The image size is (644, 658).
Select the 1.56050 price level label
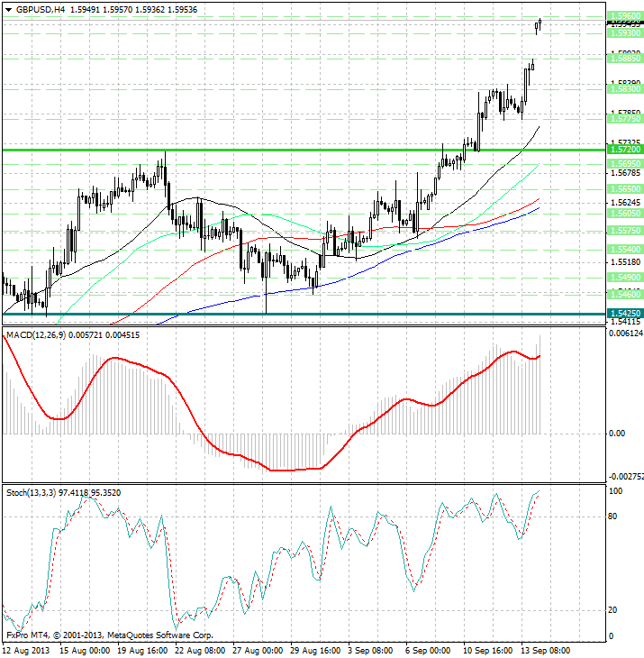(625, 214)
